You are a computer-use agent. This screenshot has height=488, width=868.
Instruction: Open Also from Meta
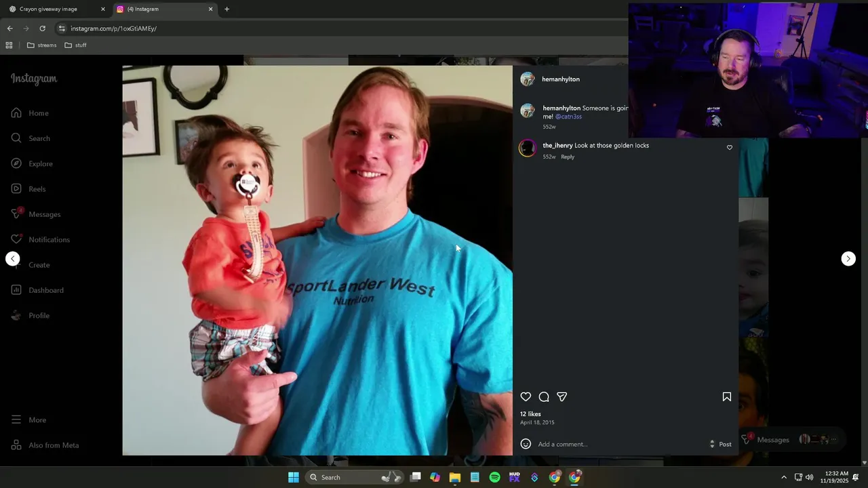(x=45, y=445)
